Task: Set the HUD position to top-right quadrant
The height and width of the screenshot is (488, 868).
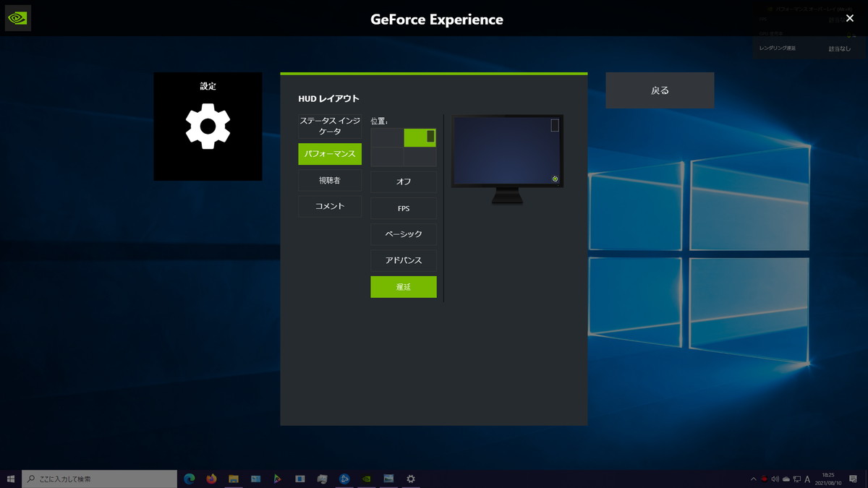Action: tap(420, 137)
